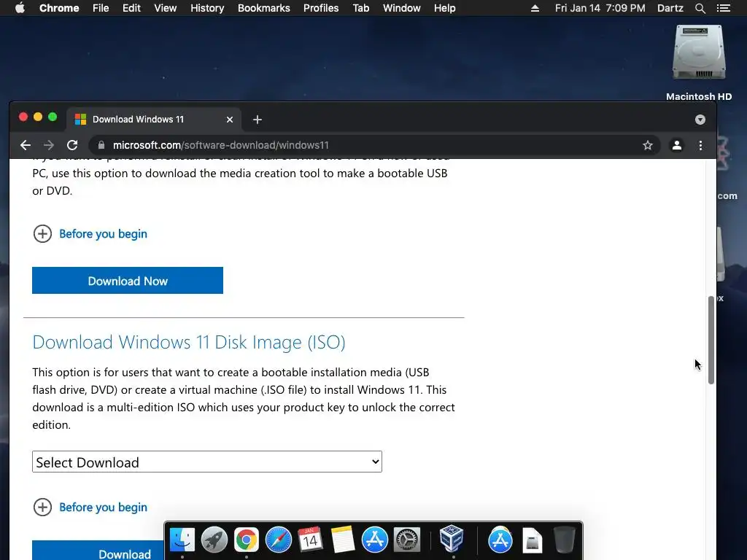Viewport: 747px width, 560px height.
Task: View site info via lock icon
Action: coord(101,145)
